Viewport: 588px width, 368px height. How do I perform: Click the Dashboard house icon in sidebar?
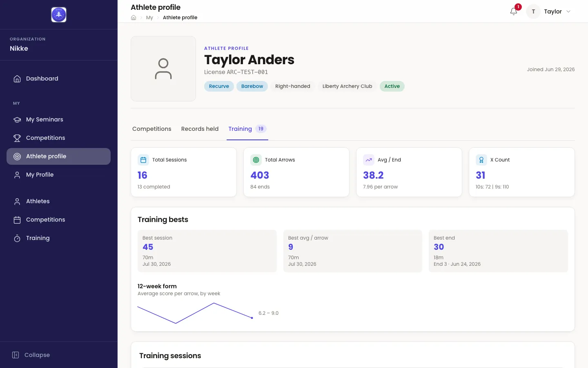(x=17, y=79)
